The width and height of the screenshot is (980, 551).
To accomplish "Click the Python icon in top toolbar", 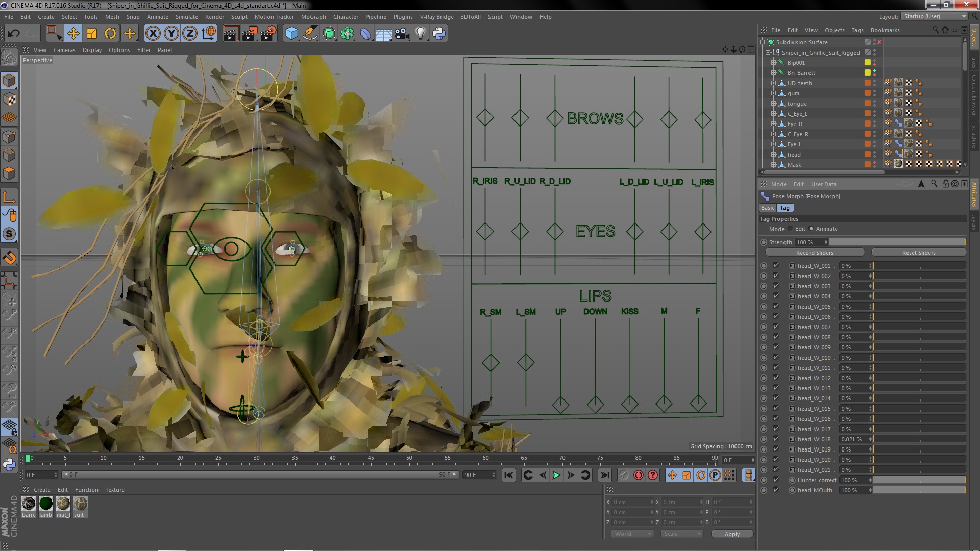I will coord(439,34).
